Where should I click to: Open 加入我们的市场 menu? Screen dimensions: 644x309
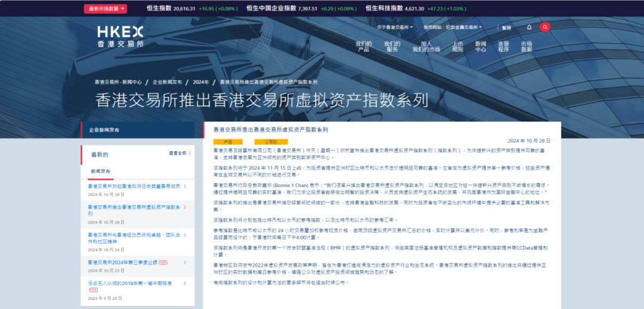click(x=426, y=46)
